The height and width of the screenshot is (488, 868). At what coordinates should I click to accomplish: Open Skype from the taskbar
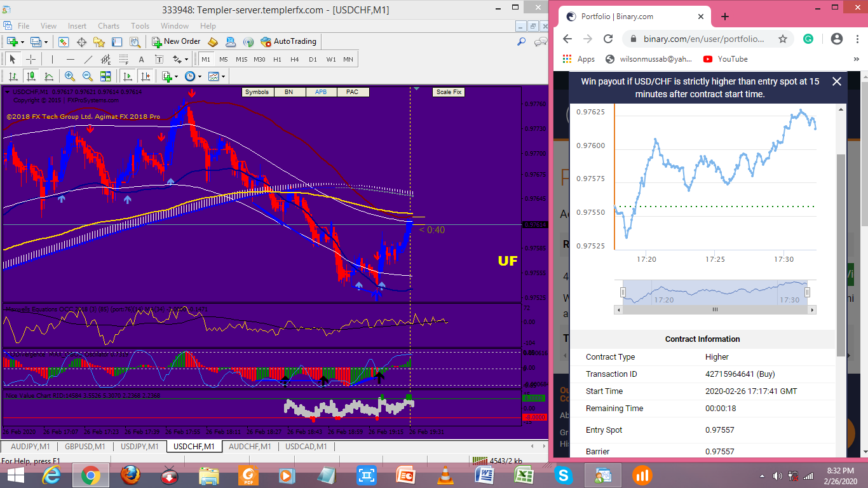(x=562, y=475)
